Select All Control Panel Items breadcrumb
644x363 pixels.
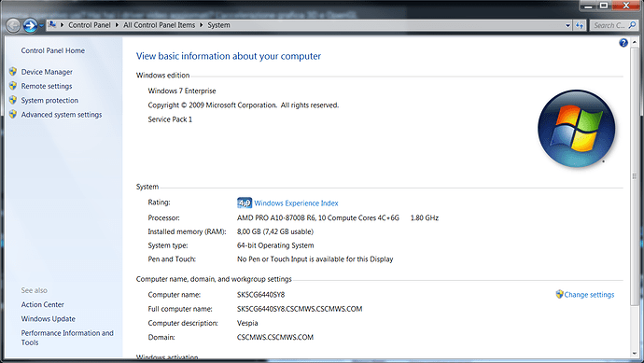point(159,25)
